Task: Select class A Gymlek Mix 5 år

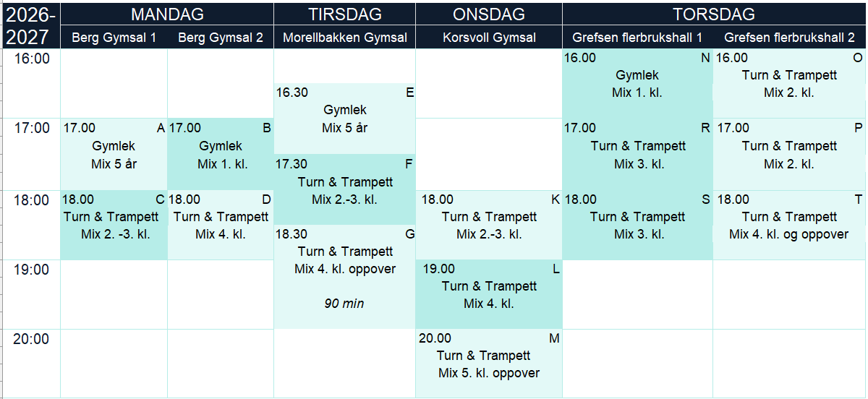Action: [x=114, y=154]
